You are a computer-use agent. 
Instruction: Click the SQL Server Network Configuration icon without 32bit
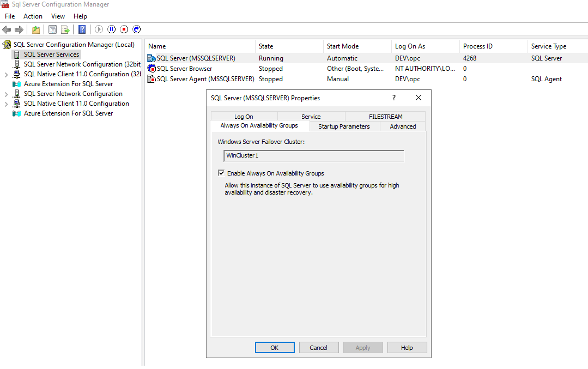pos(17,94)
